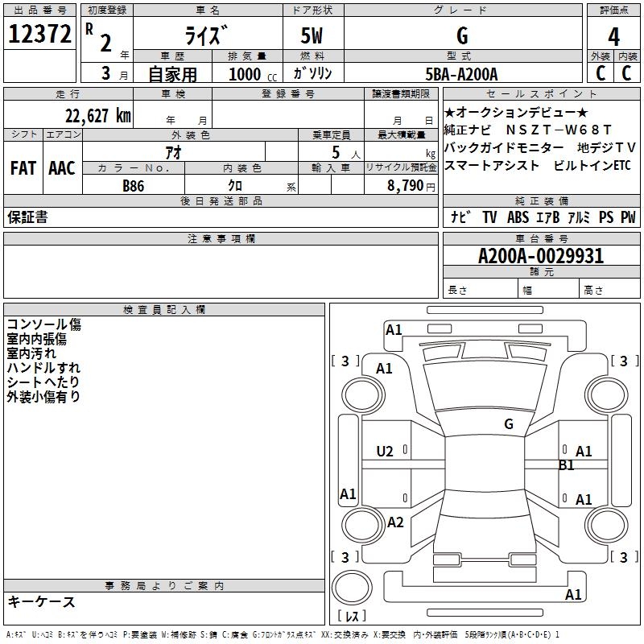Click the A2 scratch mark on the diagram

(394, 522)
